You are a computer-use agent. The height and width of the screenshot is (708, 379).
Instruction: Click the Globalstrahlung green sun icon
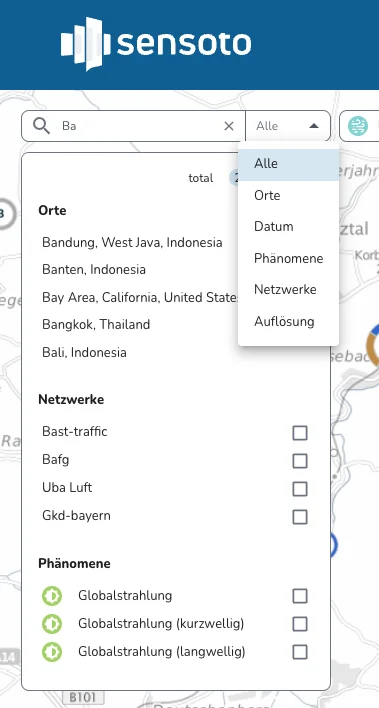52,596
